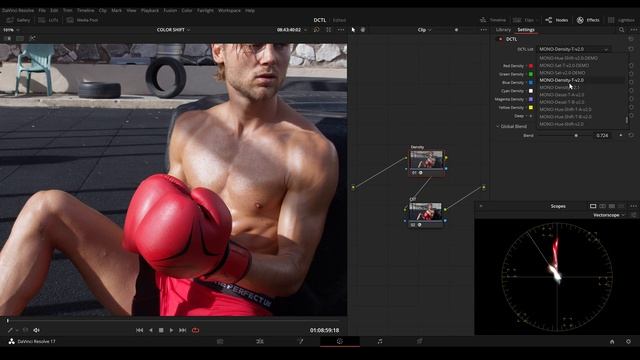This screenshot has width=640, height=360.
Task: Select the node editor pan hand tool
Action: coord(363,30)
